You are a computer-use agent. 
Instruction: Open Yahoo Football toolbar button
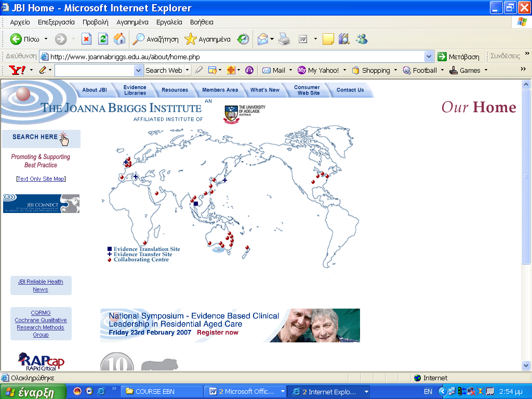click(x=420, y=70)
